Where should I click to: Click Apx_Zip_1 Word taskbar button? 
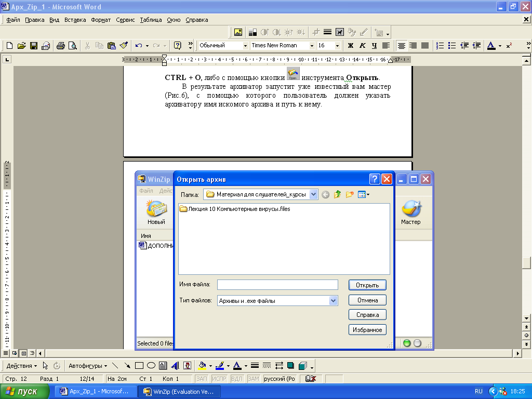[x=96, y=391]
